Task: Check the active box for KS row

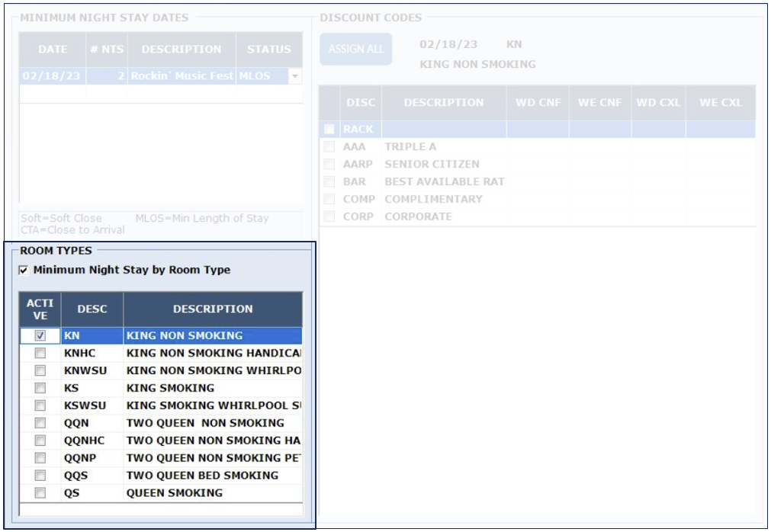Action: click(x=40, y=388)
